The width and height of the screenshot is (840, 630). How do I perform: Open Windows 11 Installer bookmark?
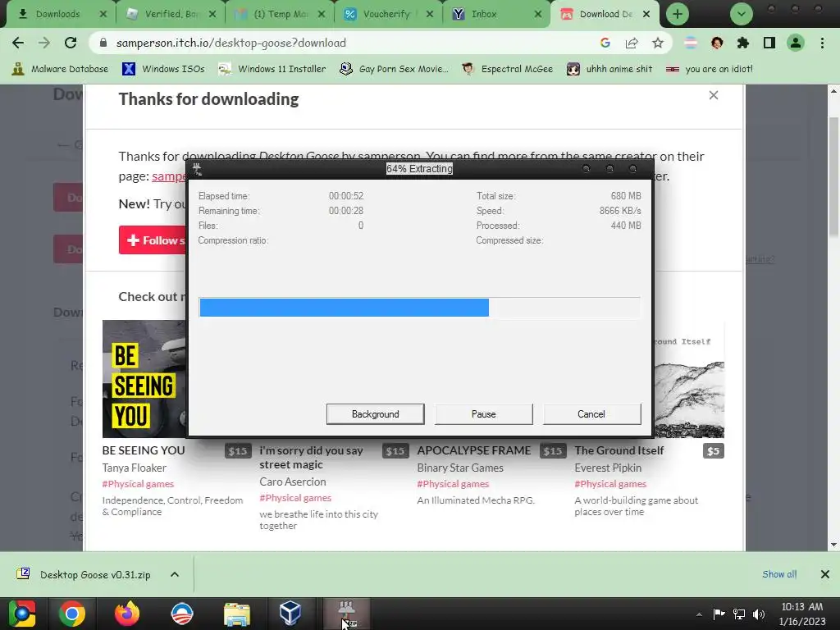point(272,69)
